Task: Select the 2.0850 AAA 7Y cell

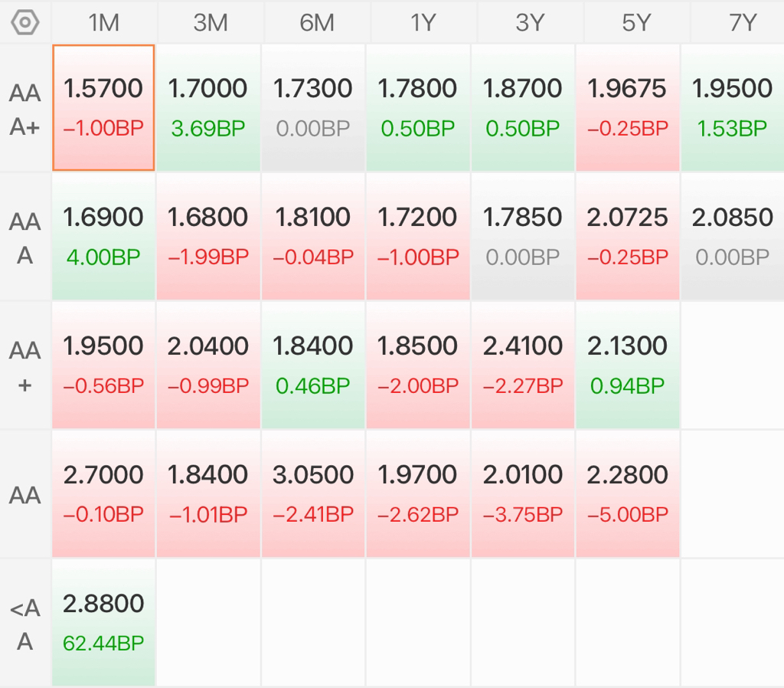Action: (732, 236)
